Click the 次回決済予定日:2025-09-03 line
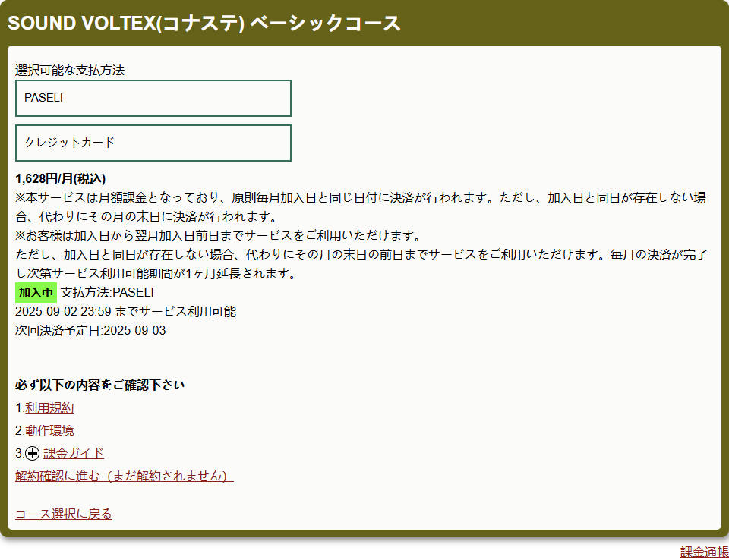 (x=90, y=330)
